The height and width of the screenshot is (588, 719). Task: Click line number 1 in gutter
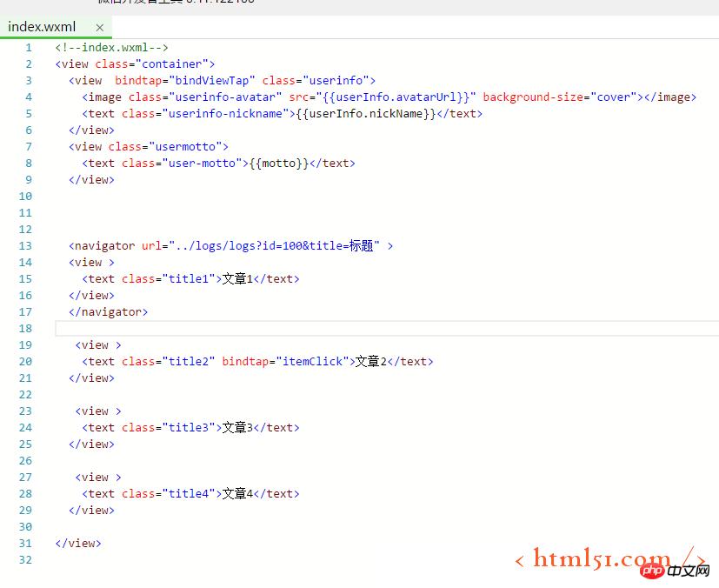(x=28, y=48)
